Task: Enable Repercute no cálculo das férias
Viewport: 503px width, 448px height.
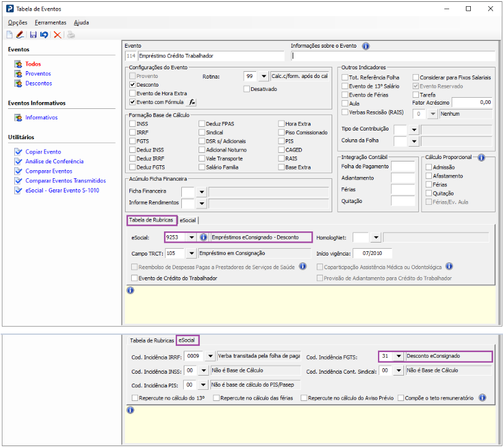Action: 216,398
